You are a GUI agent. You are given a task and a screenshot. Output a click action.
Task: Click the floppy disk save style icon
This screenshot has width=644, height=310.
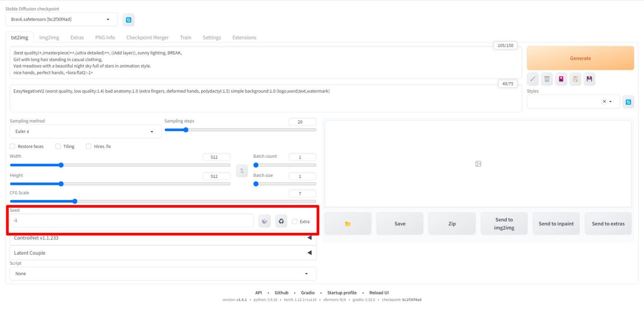click(x=589, y=79)
